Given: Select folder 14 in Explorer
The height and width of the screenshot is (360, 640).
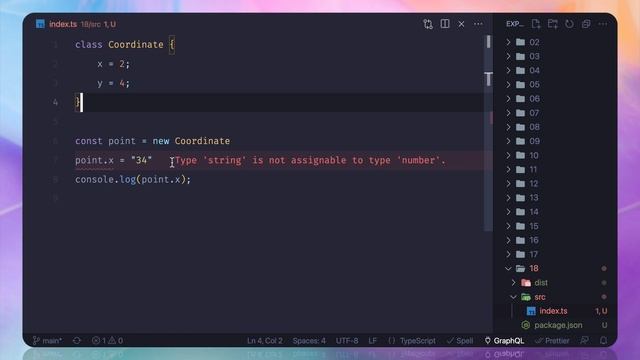Looking at the screenshot, I should click(x=556, y=212).
